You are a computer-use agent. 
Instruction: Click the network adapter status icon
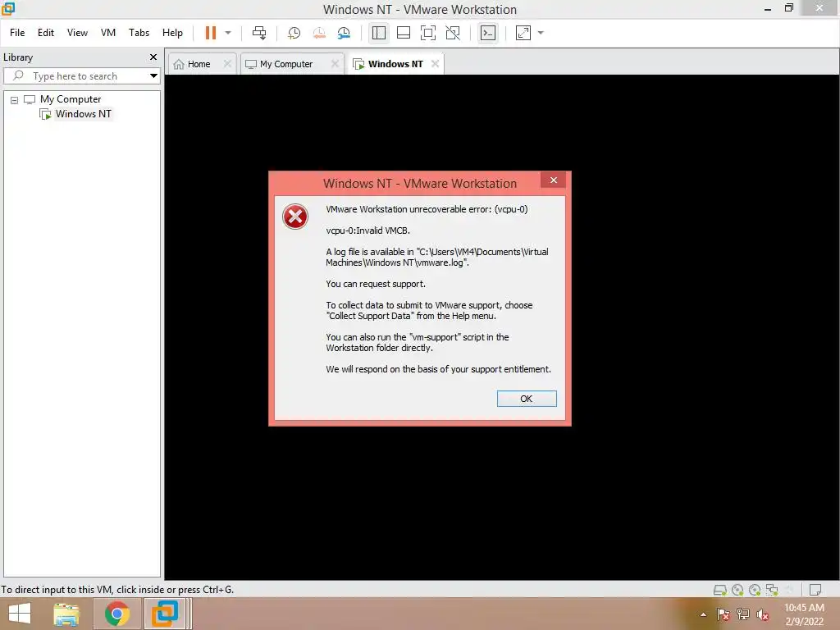[x=772, y=590]
